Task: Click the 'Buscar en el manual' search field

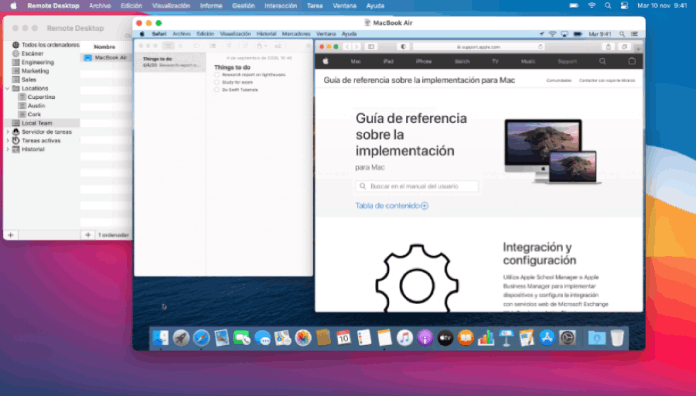Action: [x=417, y=186]
